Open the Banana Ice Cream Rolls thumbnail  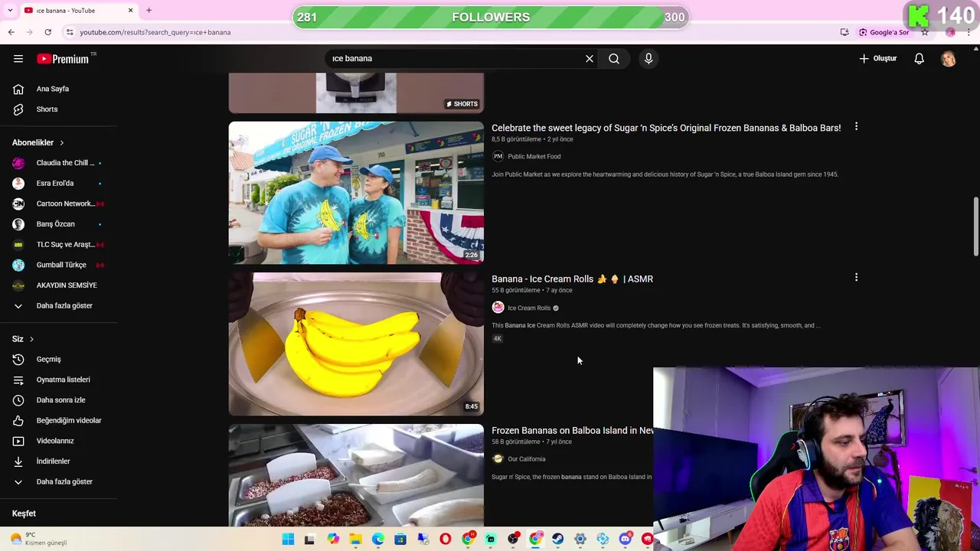tap(356, 344)
